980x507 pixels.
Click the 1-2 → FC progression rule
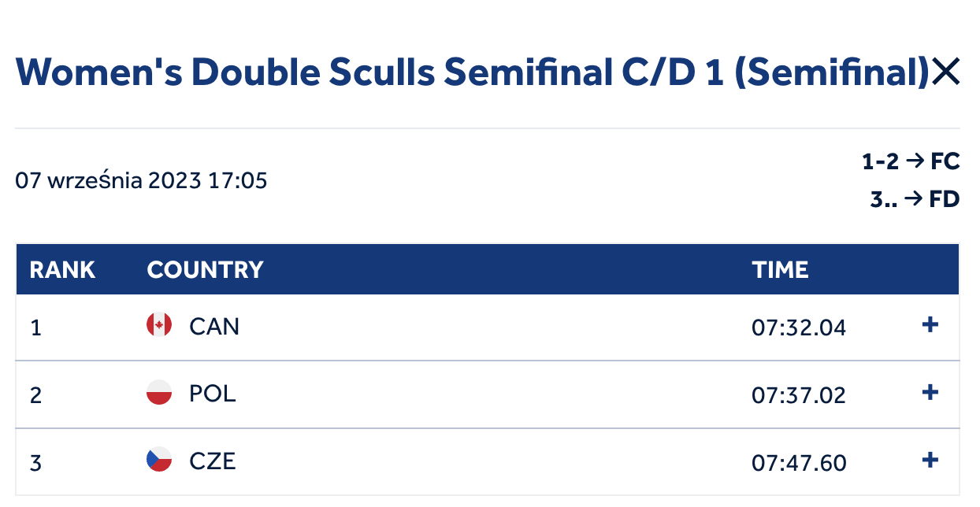[911, 162]
